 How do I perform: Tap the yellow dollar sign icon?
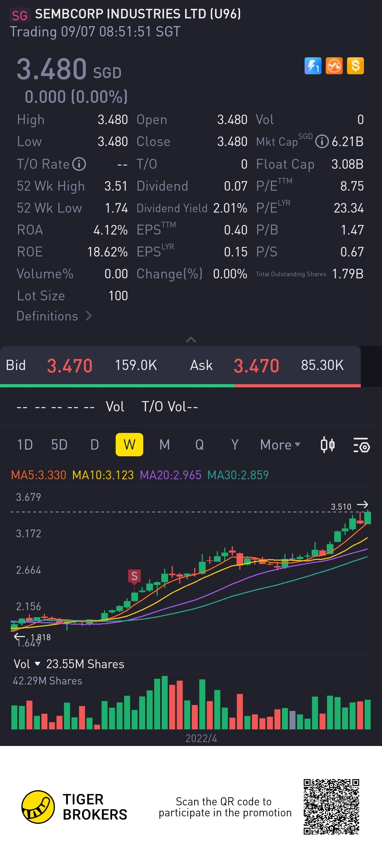(x=355, y=66)
